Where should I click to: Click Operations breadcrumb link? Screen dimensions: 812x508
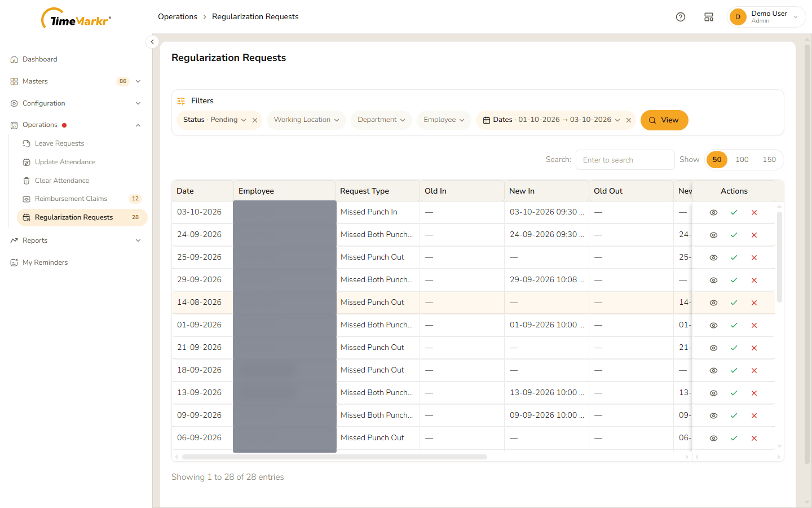(178, 17)
